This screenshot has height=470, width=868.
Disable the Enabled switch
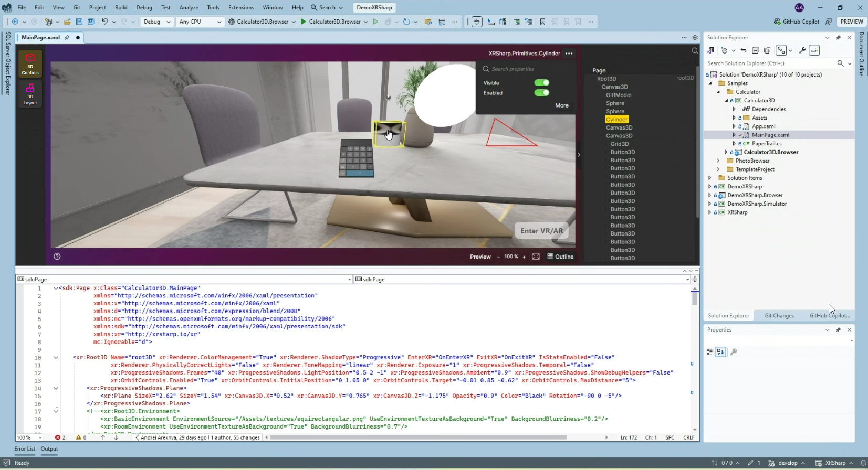(x=541, y=93)
